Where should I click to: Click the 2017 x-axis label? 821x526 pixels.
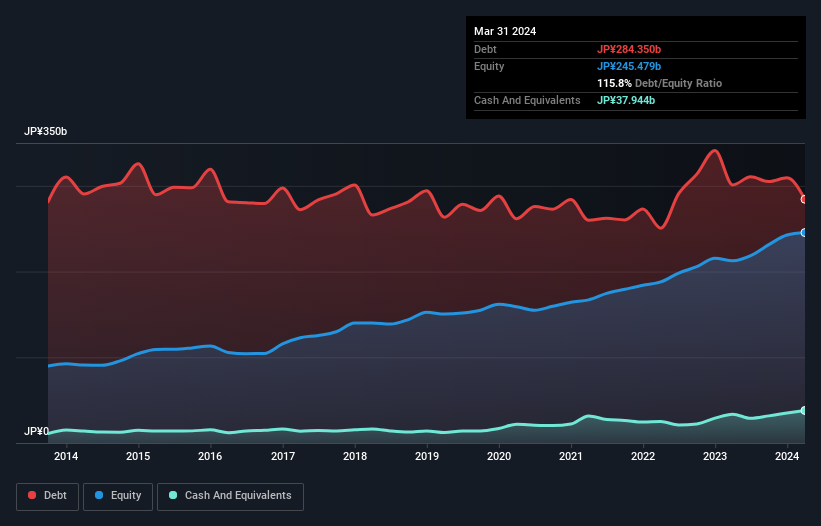[x=283, y=456]
